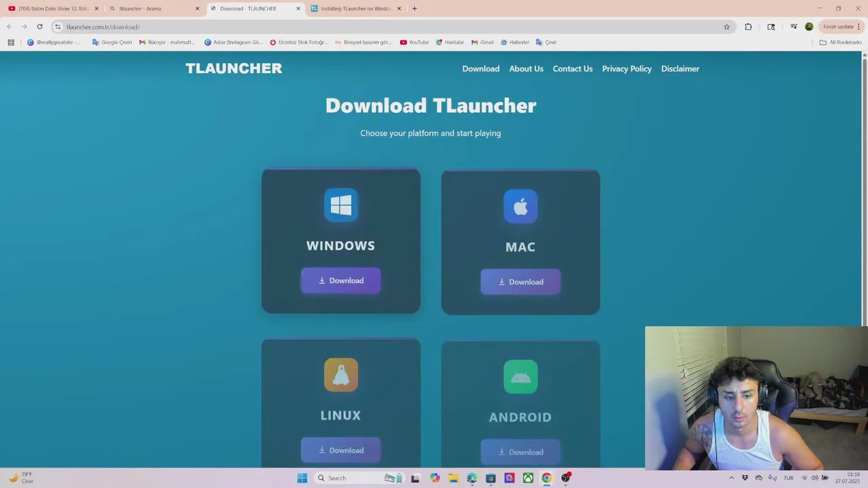Image resolution: width=868 pixels, height=488 pixels.
Task: Open a new browser tab
Action: [x=414, y=9]
